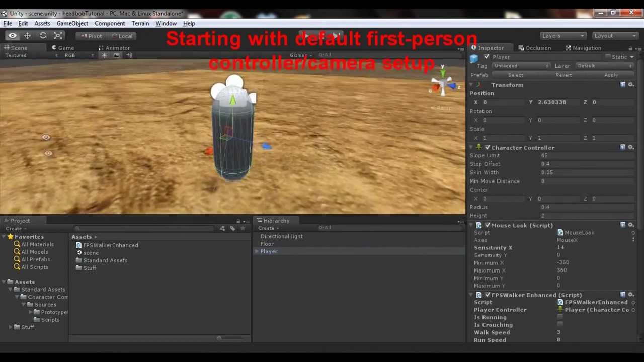Click the Player game object cube icon
The height and width of the screenshot is (362, 644).
[474, 58]
